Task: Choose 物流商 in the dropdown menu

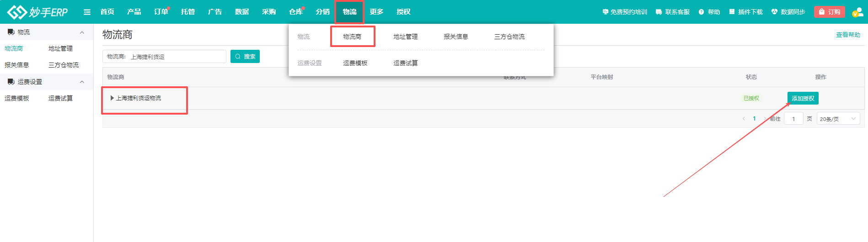Action: tap(352, 37)
